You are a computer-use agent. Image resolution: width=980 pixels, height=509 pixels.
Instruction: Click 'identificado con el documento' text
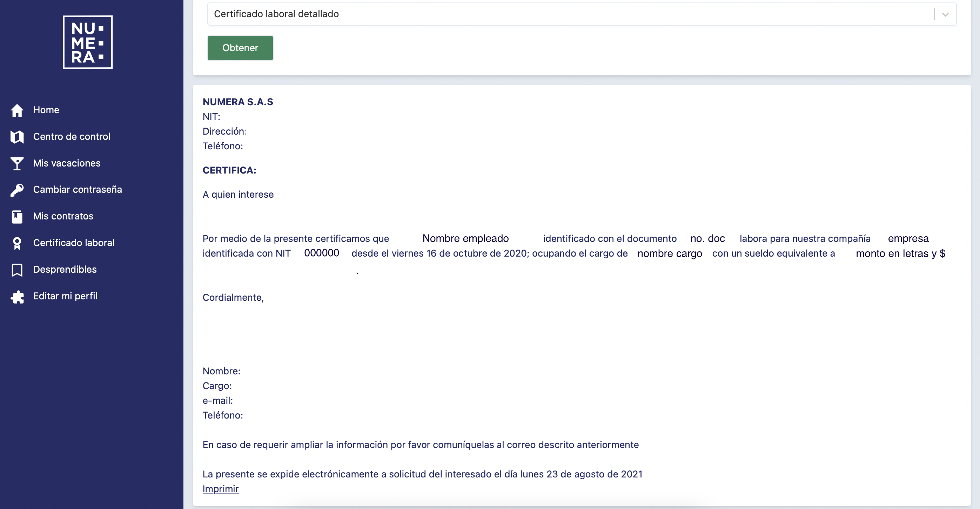pos(610,238)
